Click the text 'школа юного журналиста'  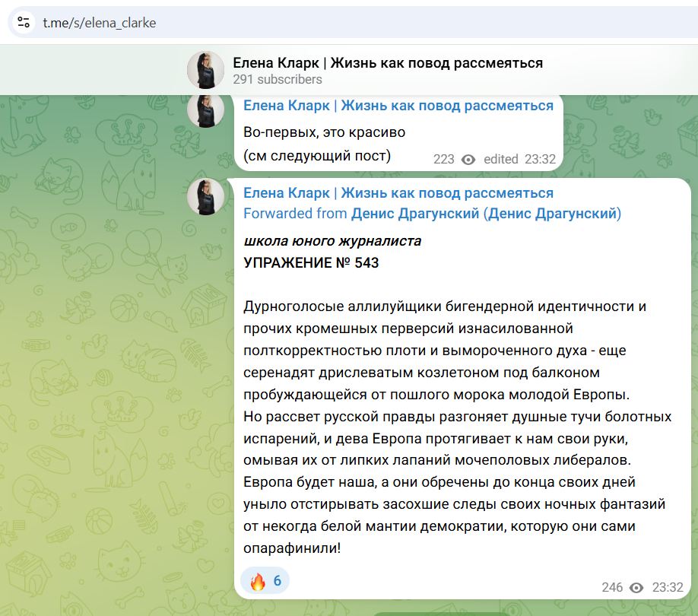point(332,241)
